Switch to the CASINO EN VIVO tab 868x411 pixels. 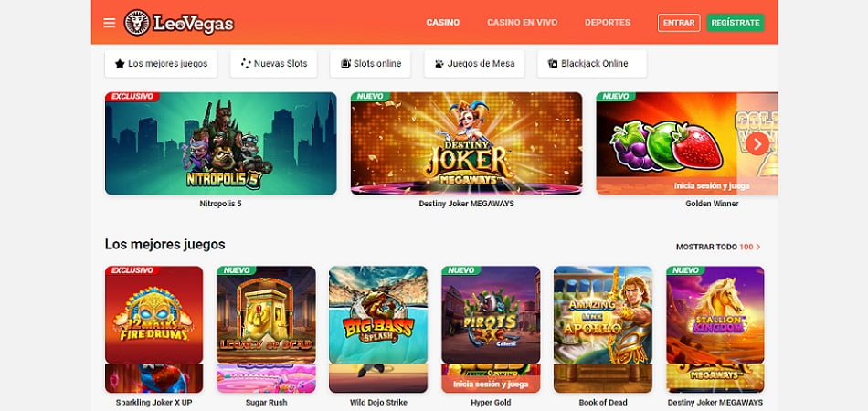pos(522,23)
